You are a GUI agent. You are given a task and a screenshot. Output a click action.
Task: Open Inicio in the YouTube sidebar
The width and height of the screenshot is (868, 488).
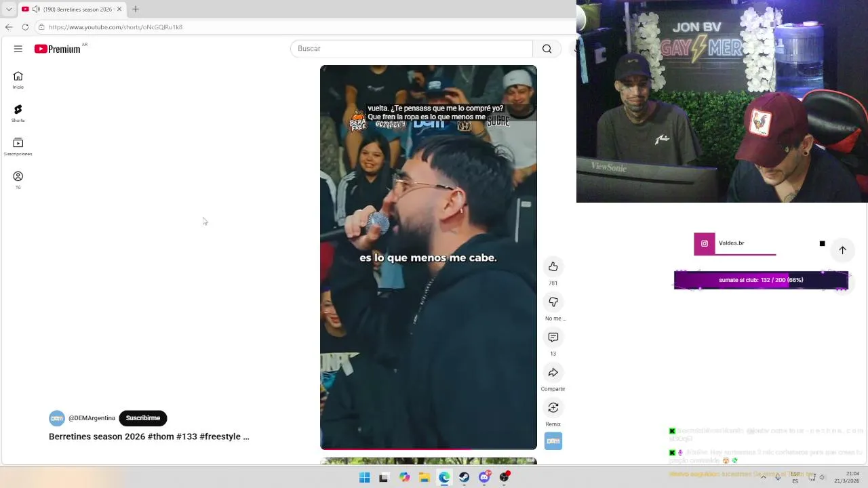[18, 80]
